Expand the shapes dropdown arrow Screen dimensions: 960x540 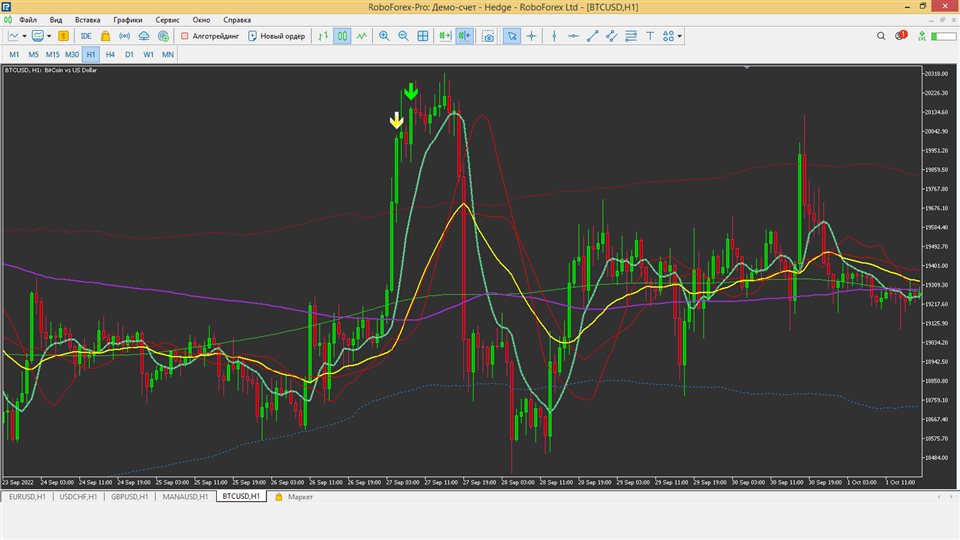[680, 36]
